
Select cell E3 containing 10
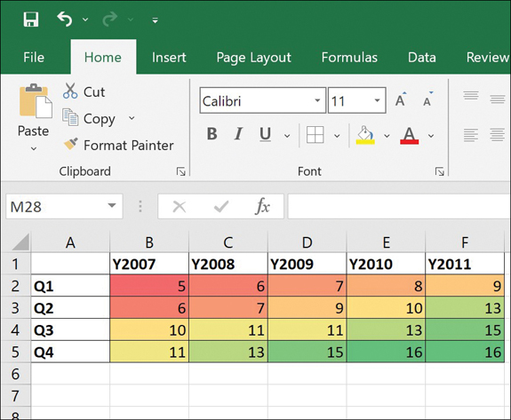(386, 307)
